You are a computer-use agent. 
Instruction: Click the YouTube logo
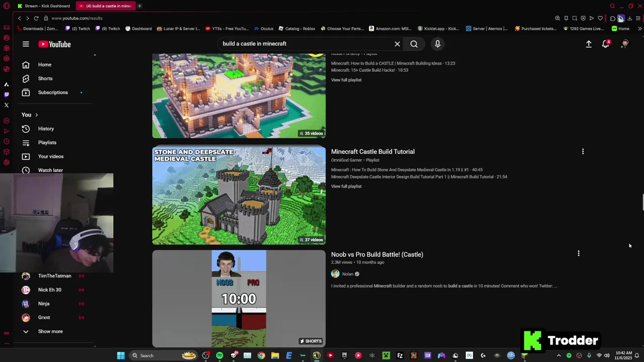coord(54,44)
